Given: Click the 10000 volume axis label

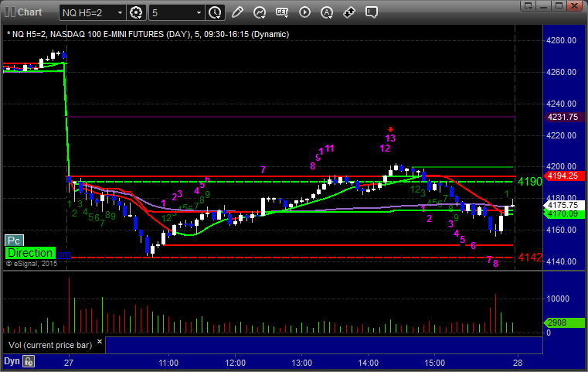Looking at the screenshot, I should [558, 299].
